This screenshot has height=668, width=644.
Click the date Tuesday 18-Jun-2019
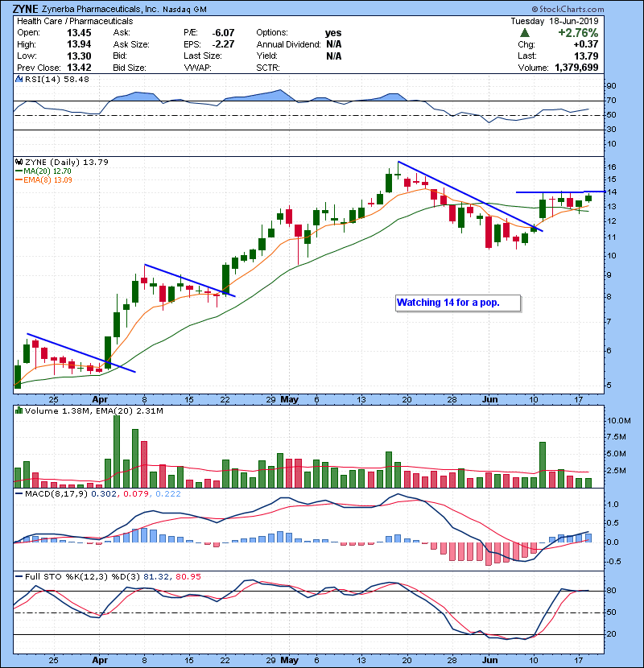click(555, 21)
